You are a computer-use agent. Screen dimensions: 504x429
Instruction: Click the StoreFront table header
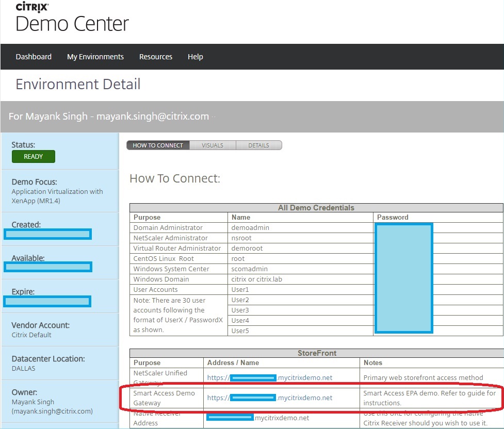(317, 353)
